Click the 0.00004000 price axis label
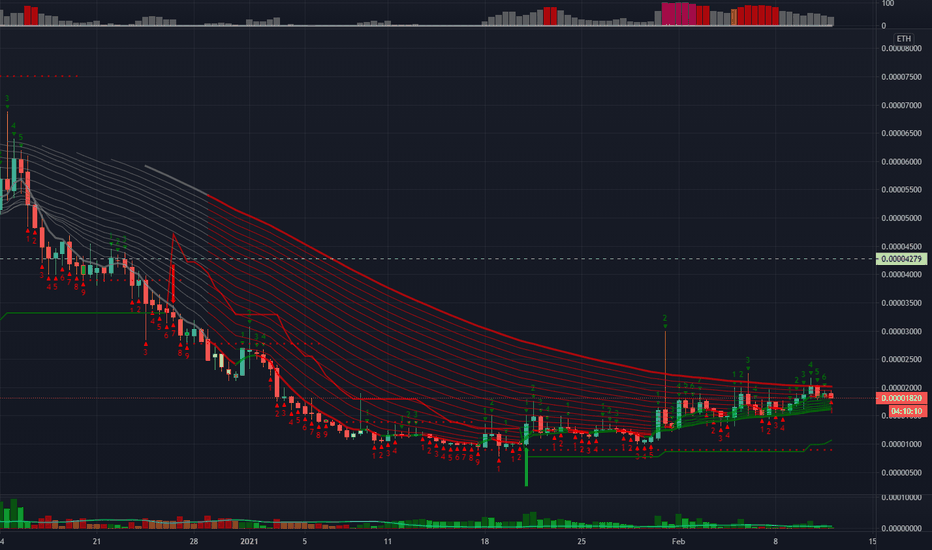 pos(901,275)
